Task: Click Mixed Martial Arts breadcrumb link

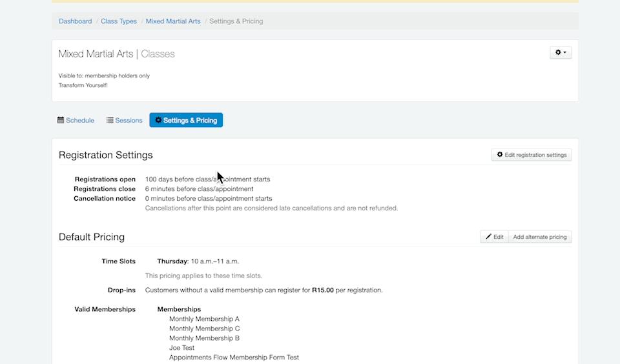Action: coord(173,21)
